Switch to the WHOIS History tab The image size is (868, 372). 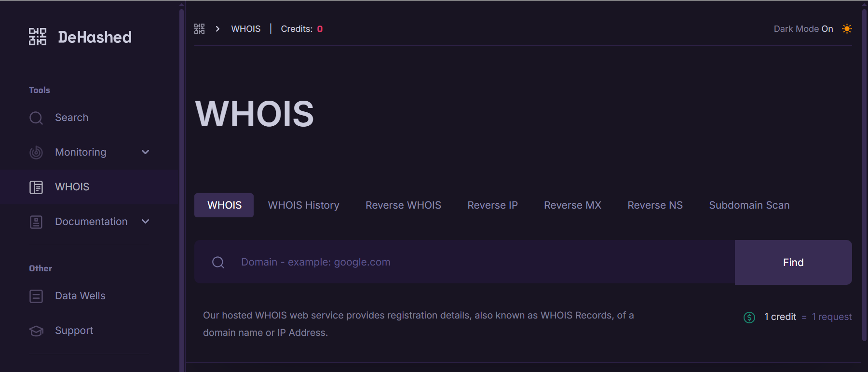coord(303,205)
